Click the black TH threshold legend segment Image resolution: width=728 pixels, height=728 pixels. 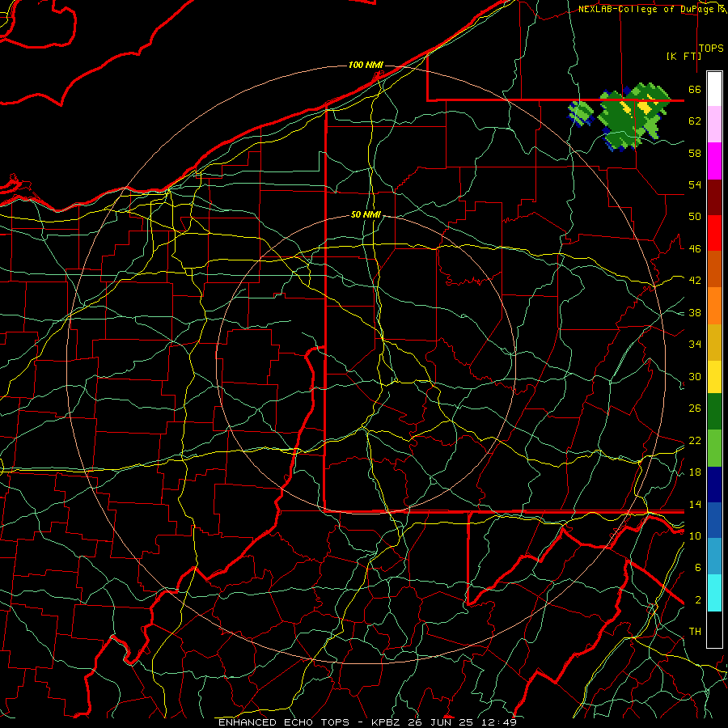point(714,629)
